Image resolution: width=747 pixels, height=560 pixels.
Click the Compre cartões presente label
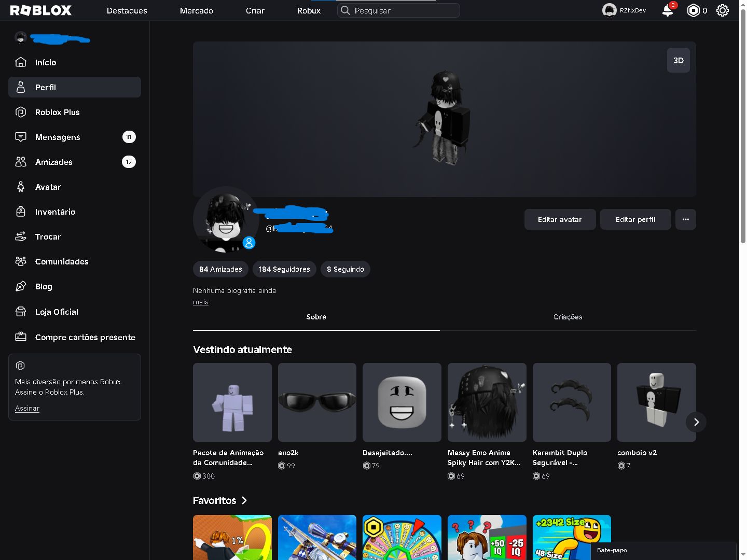pos(85,337)
